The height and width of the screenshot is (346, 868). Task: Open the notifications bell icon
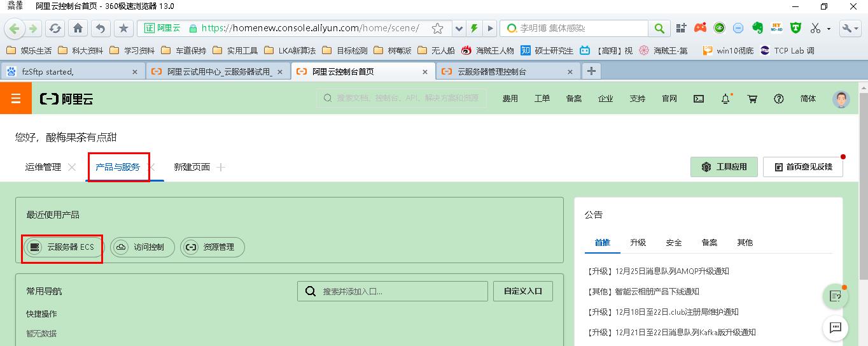tap(725, 99)
